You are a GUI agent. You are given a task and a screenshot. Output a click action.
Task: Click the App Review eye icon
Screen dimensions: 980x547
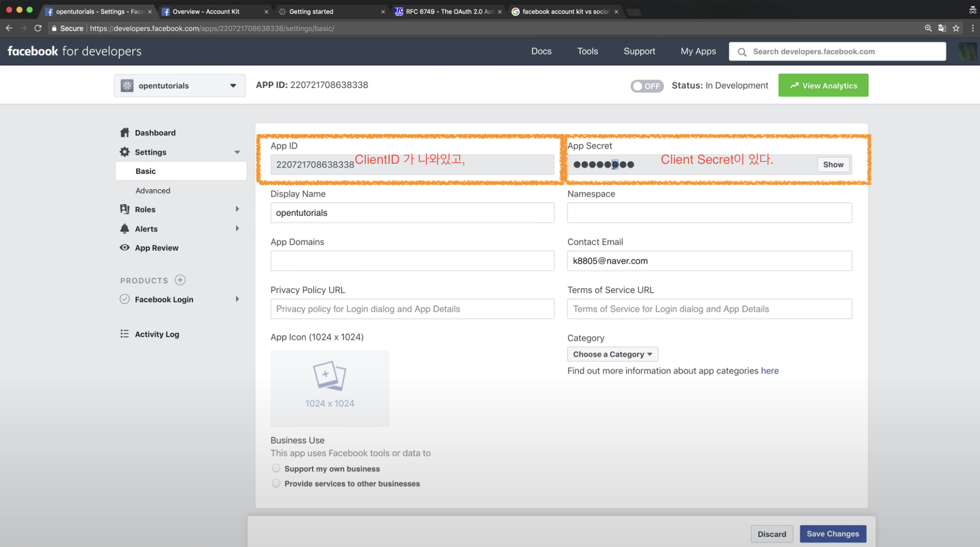click(x=124, y=248)
